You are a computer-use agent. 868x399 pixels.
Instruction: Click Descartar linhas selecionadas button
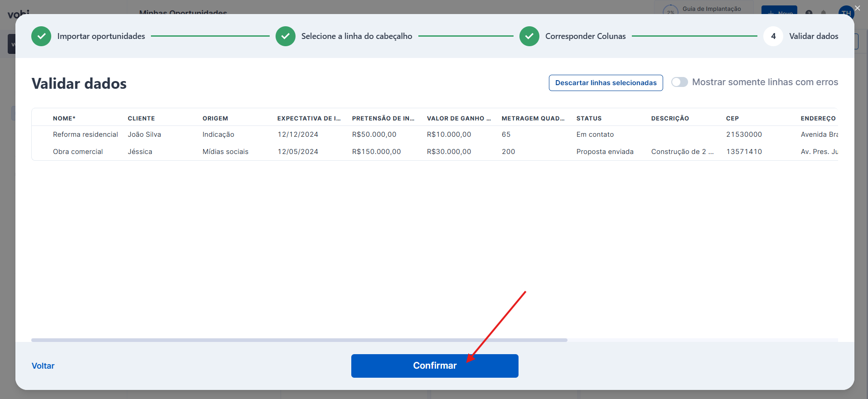(606, 83)
